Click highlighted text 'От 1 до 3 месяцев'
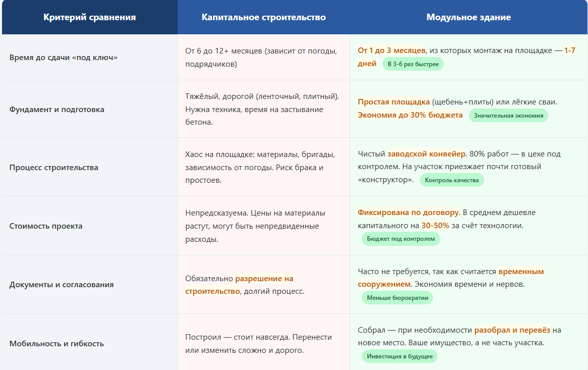This screenshot has height=370, width=588. (x=392, y=50)
